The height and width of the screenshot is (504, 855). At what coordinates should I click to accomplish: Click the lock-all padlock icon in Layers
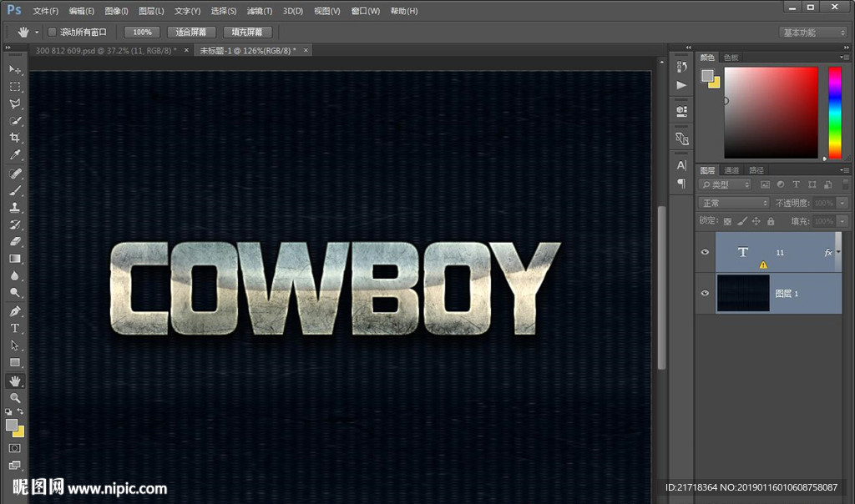pos(771,221)
